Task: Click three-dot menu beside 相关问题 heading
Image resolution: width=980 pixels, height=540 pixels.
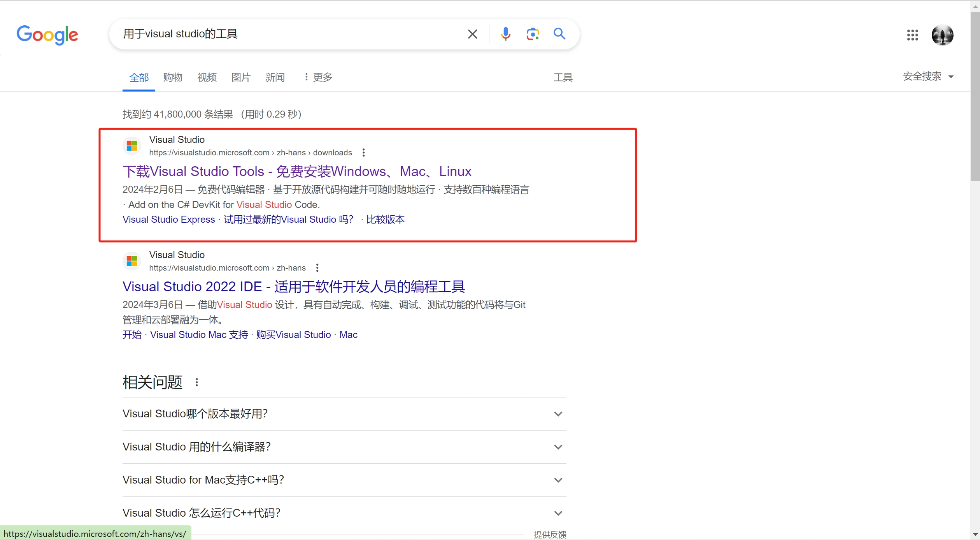Action: pyautogui.click(x=197, y=382)
